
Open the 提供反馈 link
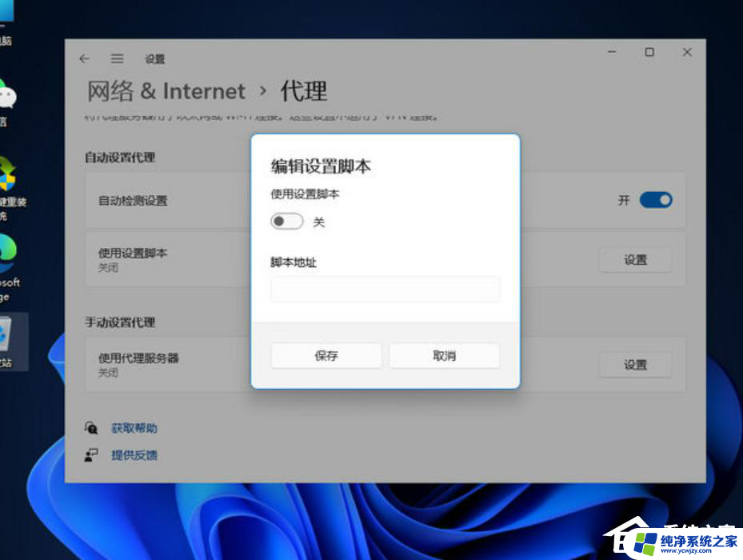coord(134,455)
